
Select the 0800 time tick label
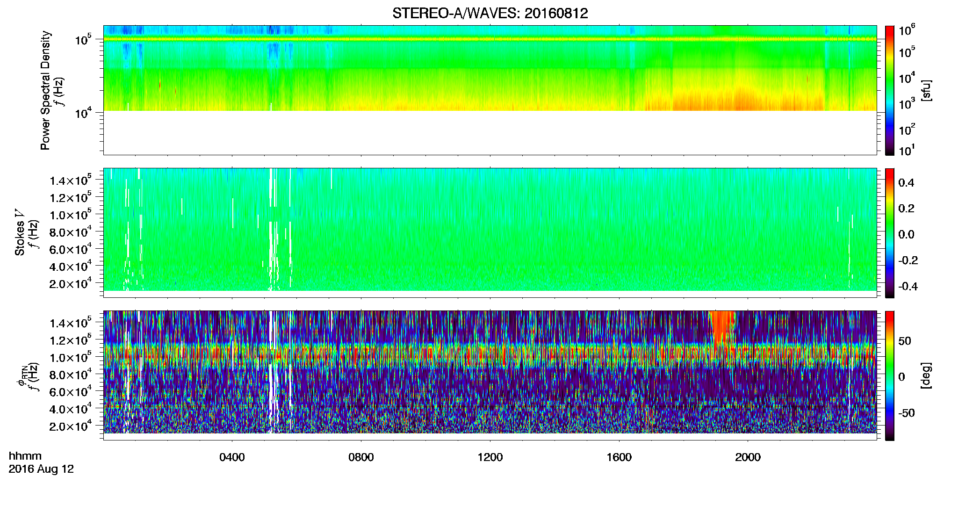[361, 457]
